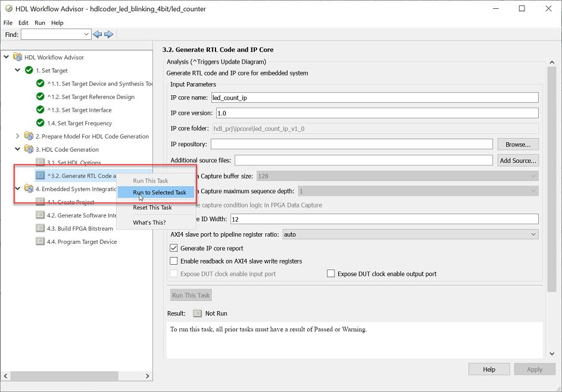Screen dimensions: 562x392
Task: Open the Run menu in menu bar
Action: tap(40, 23)
